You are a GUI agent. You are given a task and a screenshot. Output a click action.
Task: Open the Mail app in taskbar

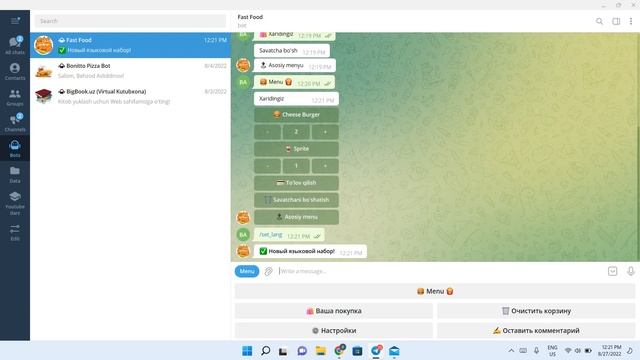[394, 351]
